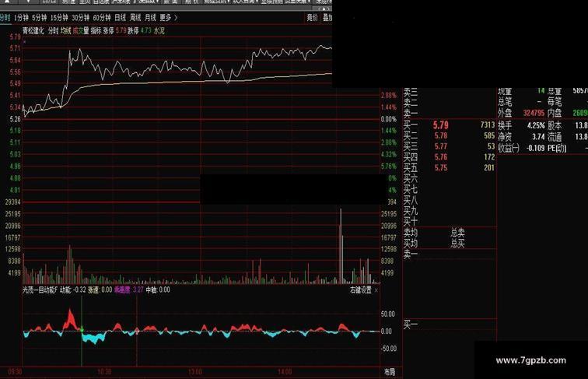
Task: Click the 买一 volume 7313
Action: click(488, 125)
